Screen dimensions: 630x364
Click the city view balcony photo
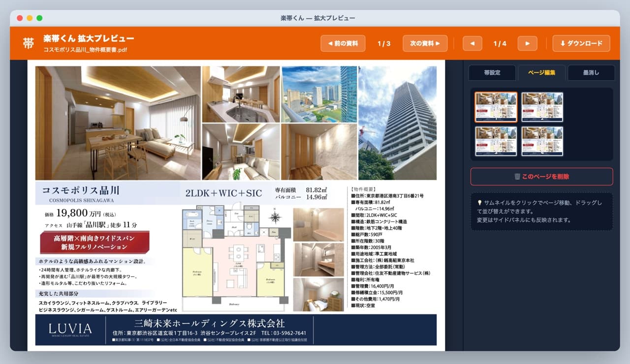(x=319, y=94)
